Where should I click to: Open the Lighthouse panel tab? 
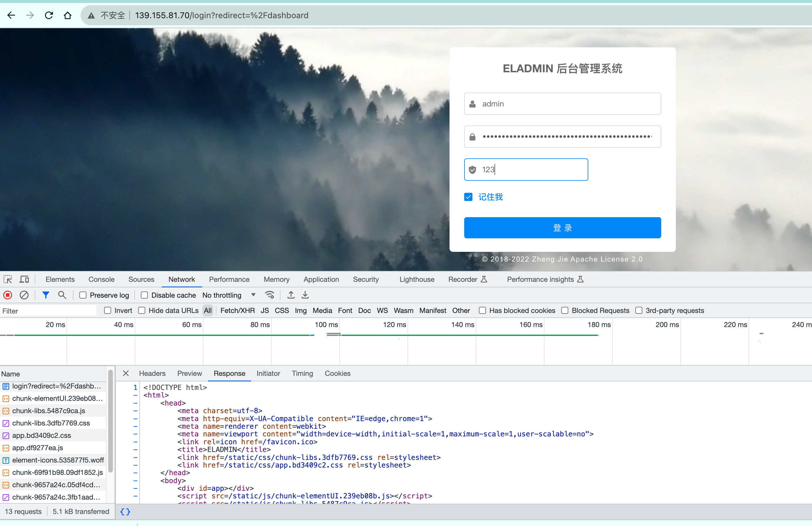(417, 279)
